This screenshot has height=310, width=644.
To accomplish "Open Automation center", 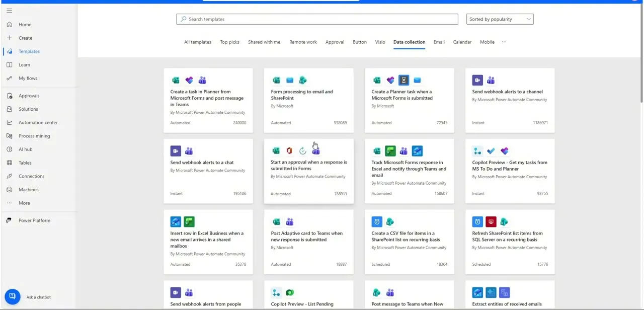I will (38, 122).
